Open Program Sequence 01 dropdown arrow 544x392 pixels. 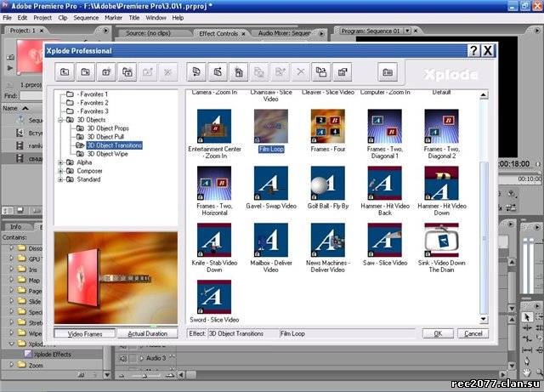tap(407, 31)
